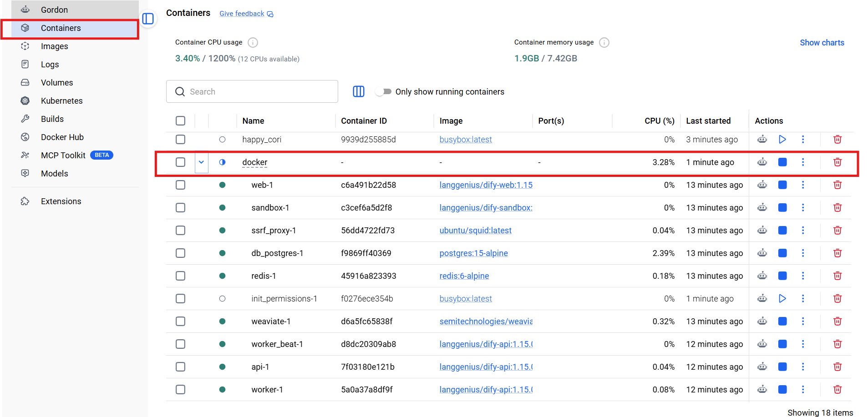Click the container search field

tap(252, 91)
